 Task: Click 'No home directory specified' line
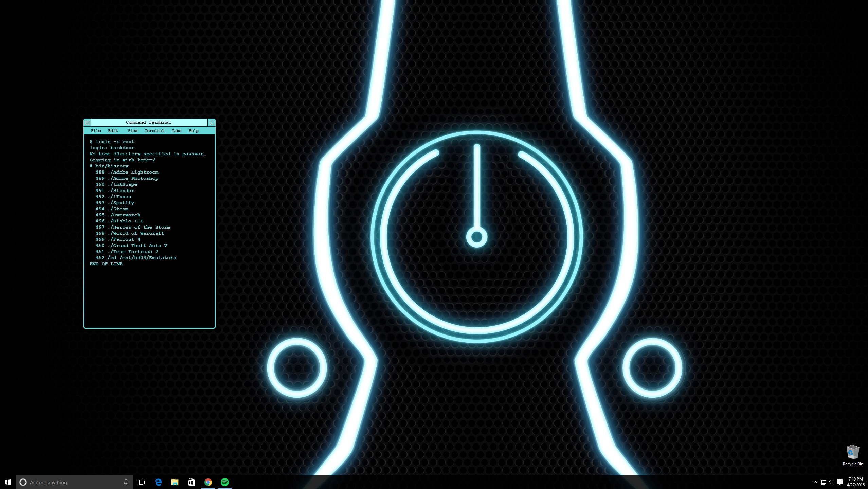(x=148, y=154)
